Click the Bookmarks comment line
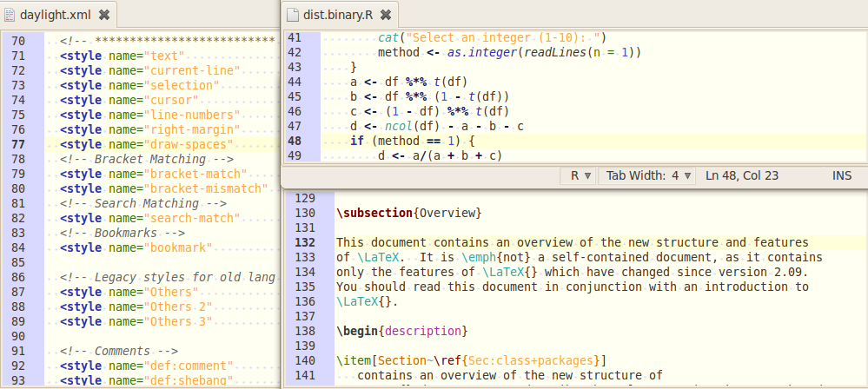868x389 pixels. [123, 233]
